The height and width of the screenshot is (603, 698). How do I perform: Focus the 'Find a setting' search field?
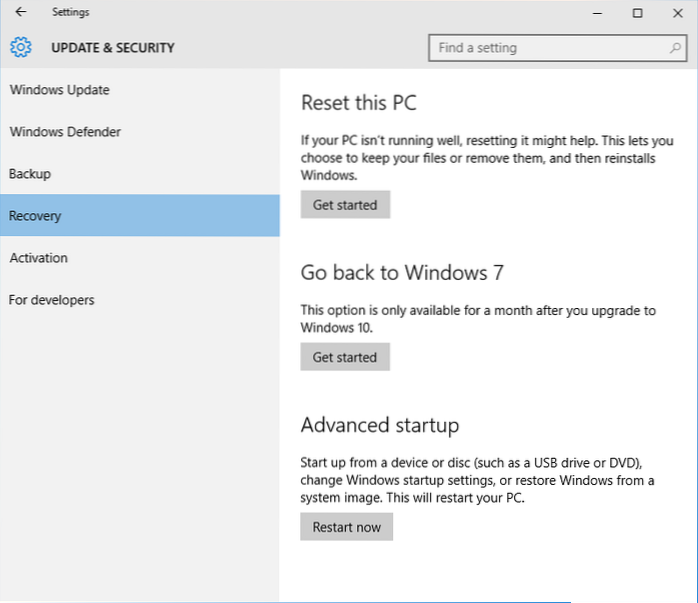point(550,47)
